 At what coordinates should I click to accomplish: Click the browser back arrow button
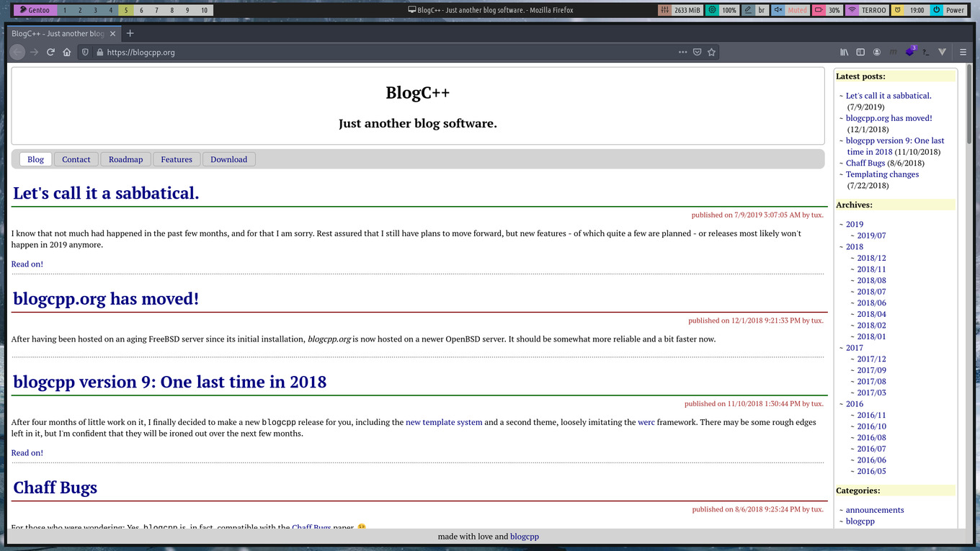(x=17, y=52)
